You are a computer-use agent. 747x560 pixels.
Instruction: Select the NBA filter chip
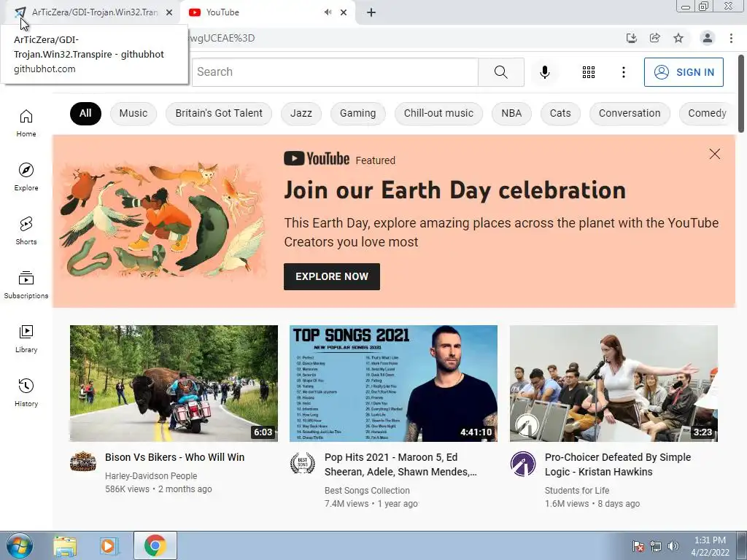511,113
